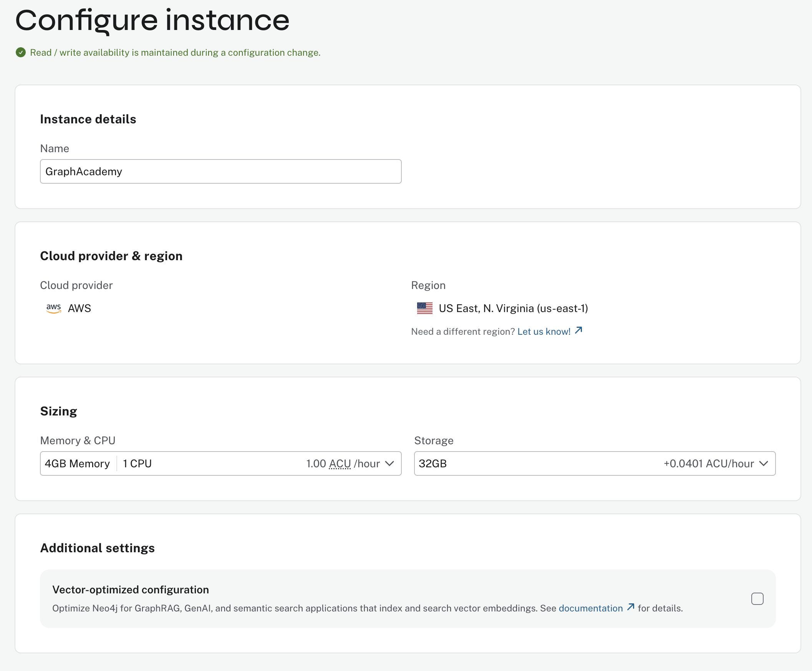Click the external-link arrow after "Let us know!"
The height and width of the screenshot is (671, 812).
pos(579,331)
